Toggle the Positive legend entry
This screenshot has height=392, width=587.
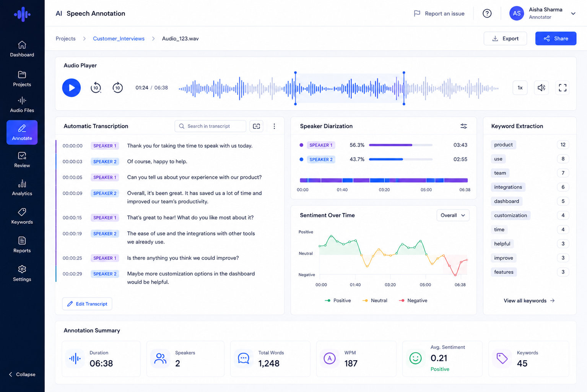[x=338, y=301]
